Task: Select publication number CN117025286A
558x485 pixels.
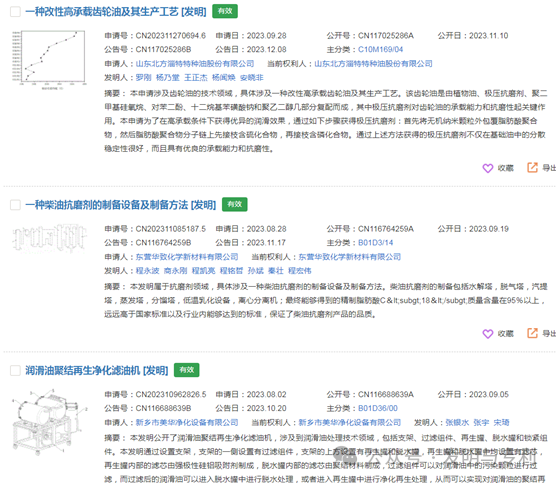Action: (386, 36)
